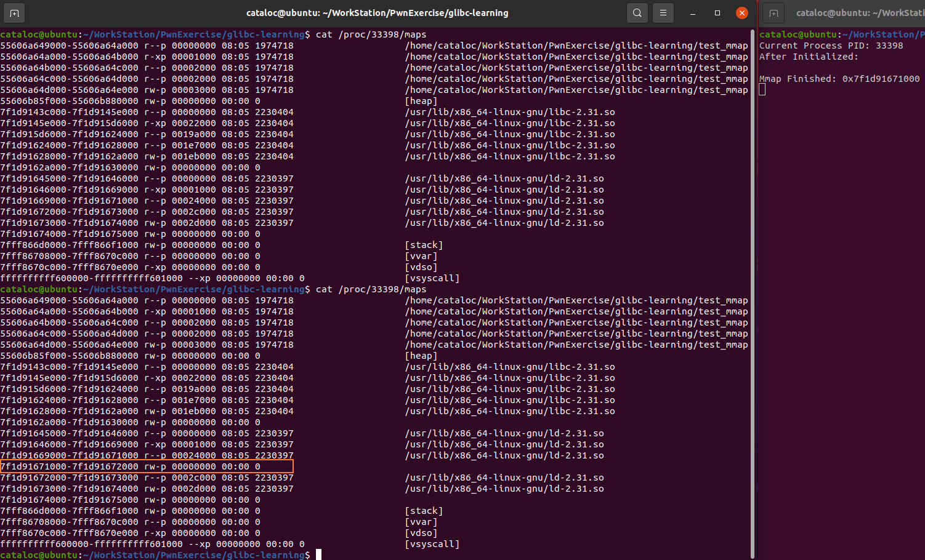Image resolution: width=925 pixels, height=560 pixels.
Task: Click the bottom prompt cursor in left terminal
Action: 318,554
